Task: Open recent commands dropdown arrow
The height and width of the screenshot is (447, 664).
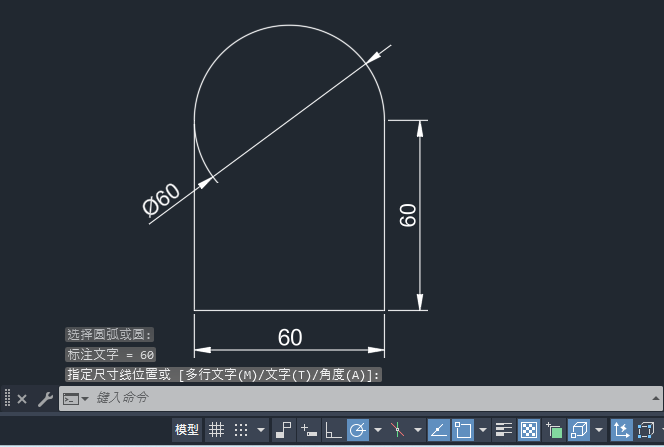Action: 85,399
